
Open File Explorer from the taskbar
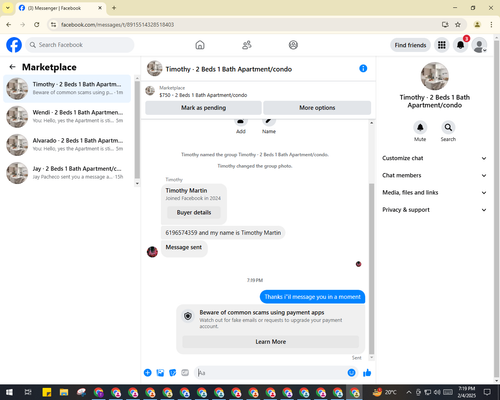(x=64, y=392)
